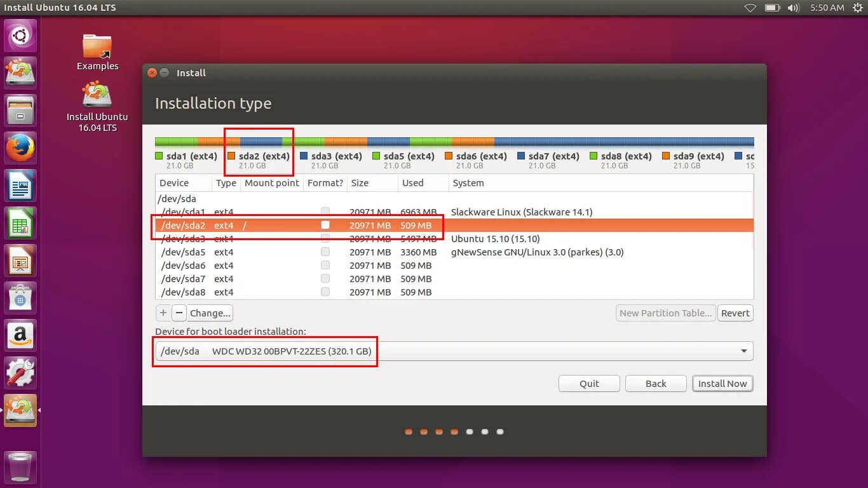Image resolution: width=868 pixels, height=488 pixels.
Task: Open Ubuntu Software from the launcher
Action: click(20, 298)
